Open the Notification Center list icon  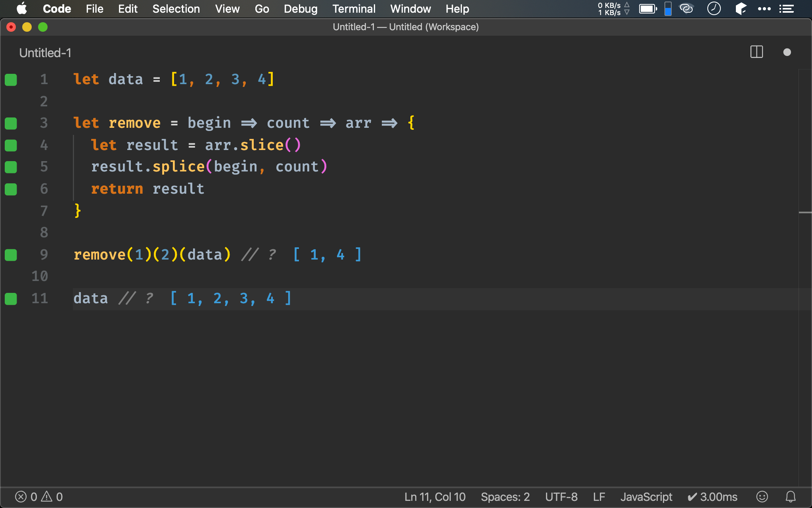pyautogui.click(x=786, y=9)
